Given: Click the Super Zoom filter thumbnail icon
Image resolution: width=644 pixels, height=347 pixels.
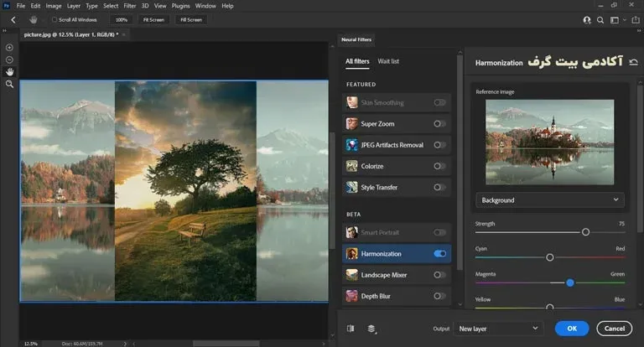Looking at the screenshot, I should coord(351,123).
